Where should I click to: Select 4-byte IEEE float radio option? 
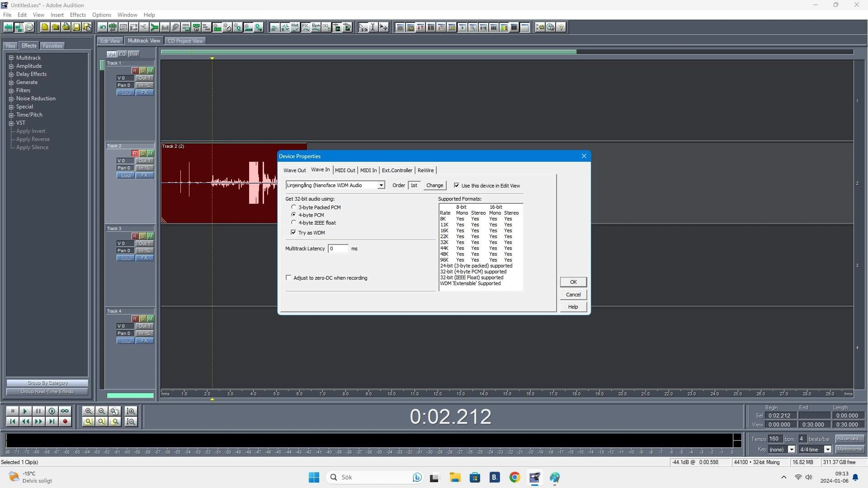(293, 222)
